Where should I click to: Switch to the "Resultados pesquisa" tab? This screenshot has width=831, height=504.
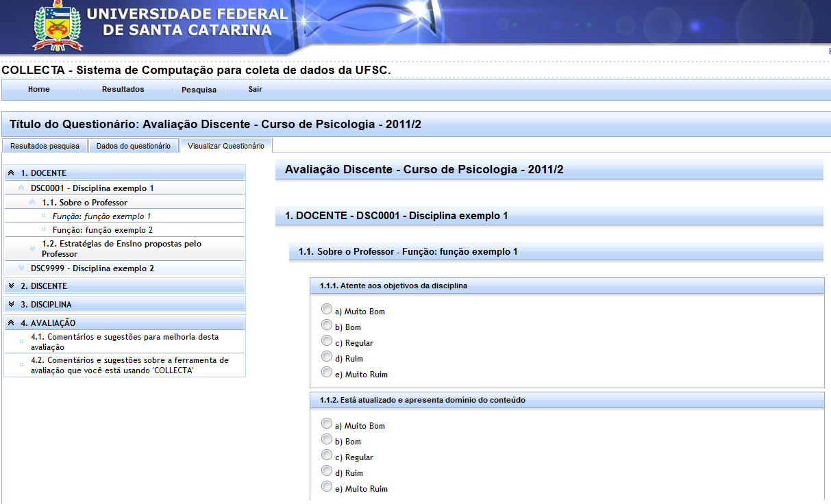pos(43,145)
